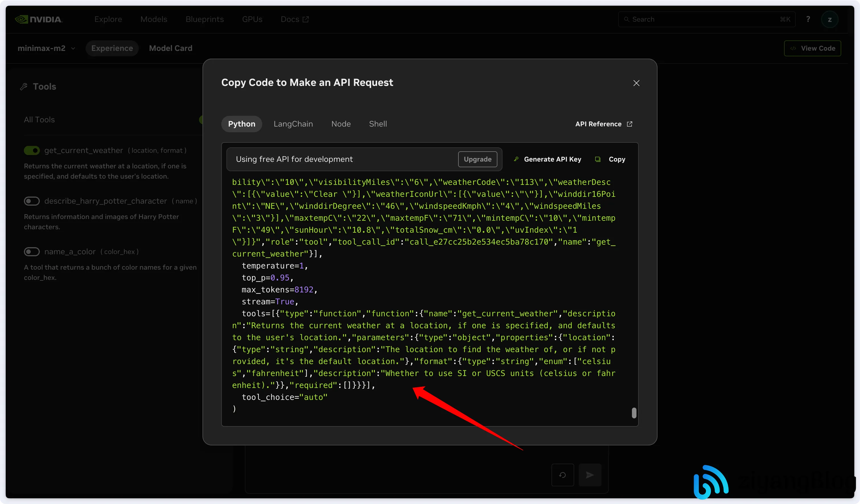Screen dimensions: 860x504
Task: Click the help question mark icon
Action: point(808,19)
